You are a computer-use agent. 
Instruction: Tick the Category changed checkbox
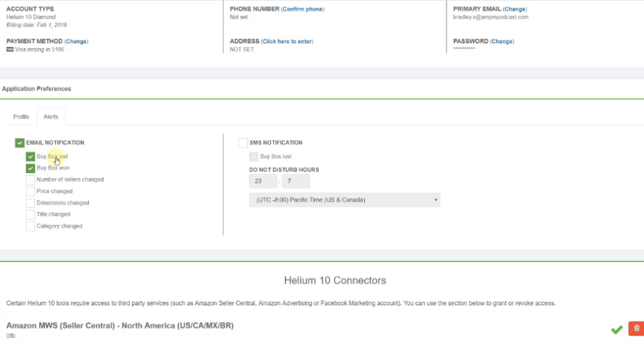pos(30,226)
